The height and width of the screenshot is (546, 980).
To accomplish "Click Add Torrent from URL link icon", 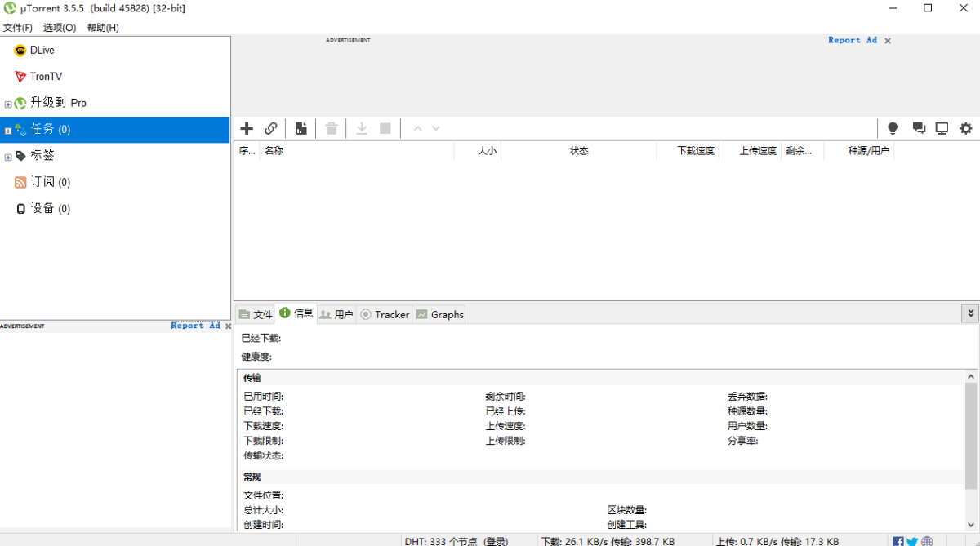I will pyautogui.click(x=271, y=128).
